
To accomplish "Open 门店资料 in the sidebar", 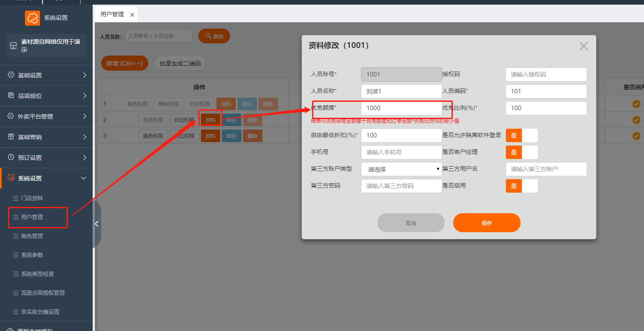I will (x=32, y=198).
